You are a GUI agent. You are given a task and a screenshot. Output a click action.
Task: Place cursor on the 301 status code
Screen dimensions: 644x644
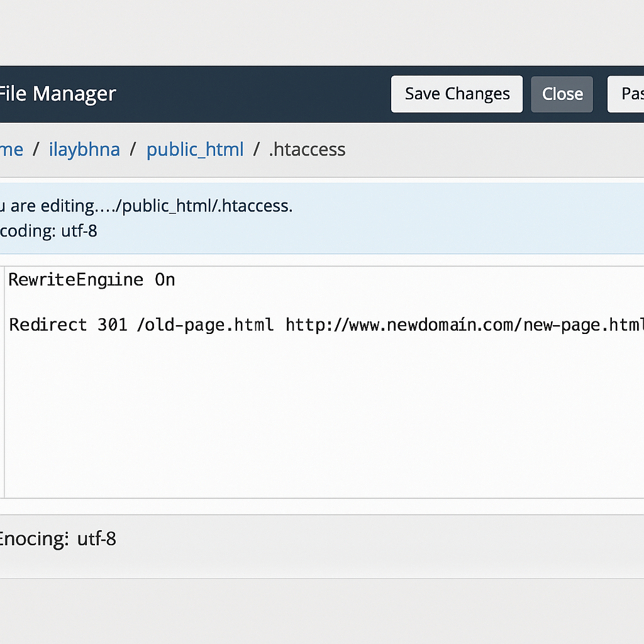pos(111,325)
